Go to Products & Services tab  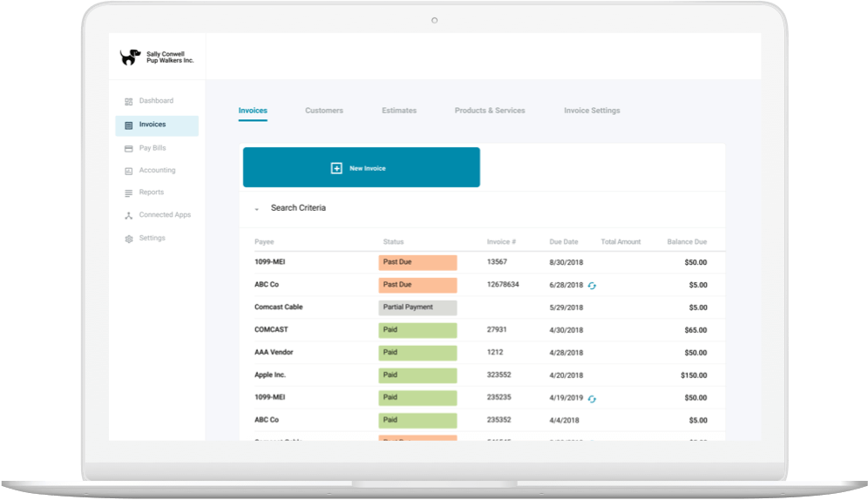[x=488, y=111]
